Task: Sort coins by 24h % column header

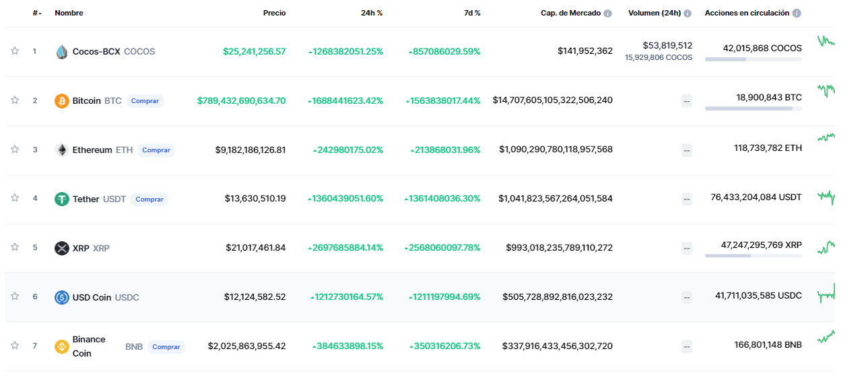Action: (x=372, y=13)
